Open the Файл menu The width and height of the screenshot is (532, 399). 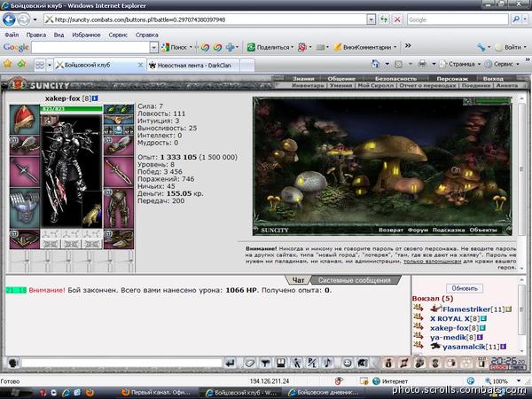point(12,35)
